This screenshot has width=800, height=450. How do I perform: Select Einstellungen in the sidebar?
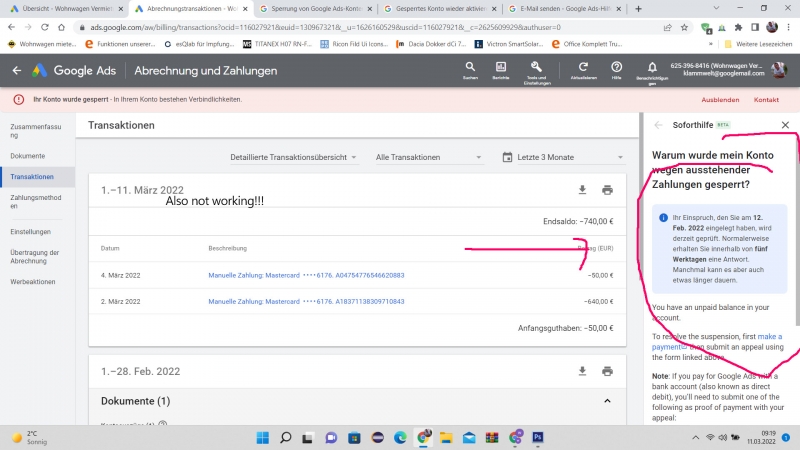coord(31,231)
